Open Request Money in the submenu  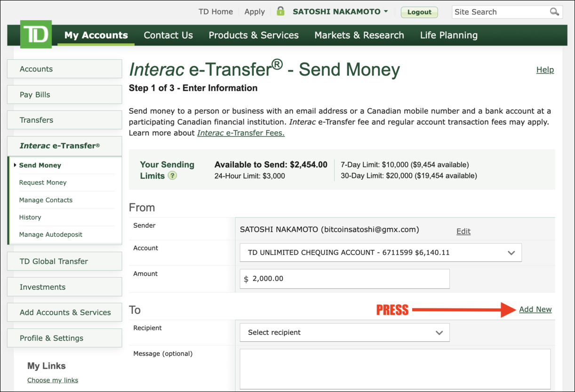coord(43,183)
